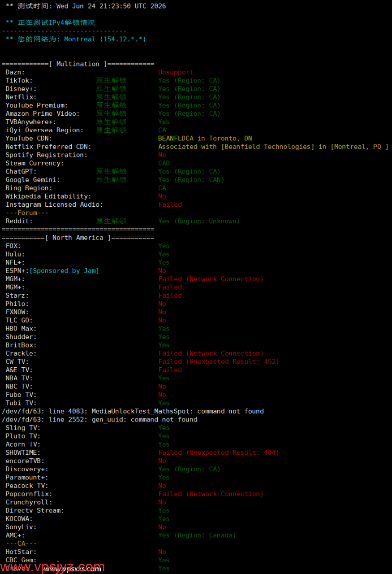This screenshot has height=574, width=392.
Task: Click the "Directv Stream:" label
Action: point(34,511)
